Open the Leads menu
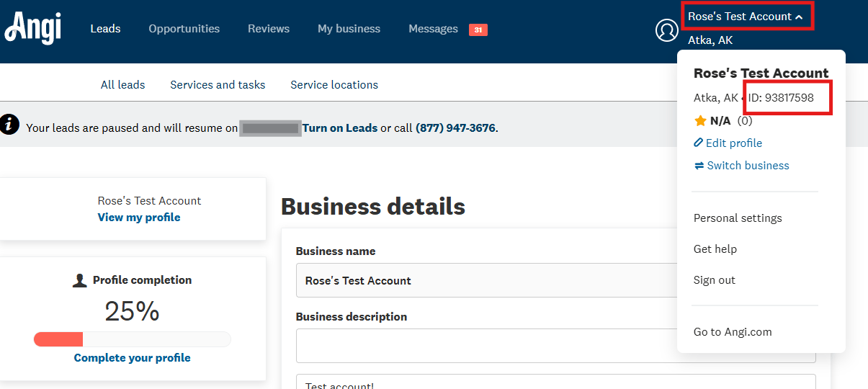The height and width of the screenshot is (389, 868). pyautogui.click(x=105, y=29)
